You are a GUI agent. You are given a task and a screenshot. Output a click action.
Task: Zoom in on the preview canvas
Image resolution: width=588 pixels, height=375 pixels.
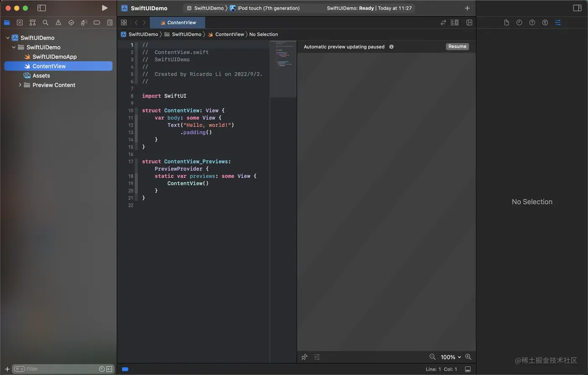point(468,357)
